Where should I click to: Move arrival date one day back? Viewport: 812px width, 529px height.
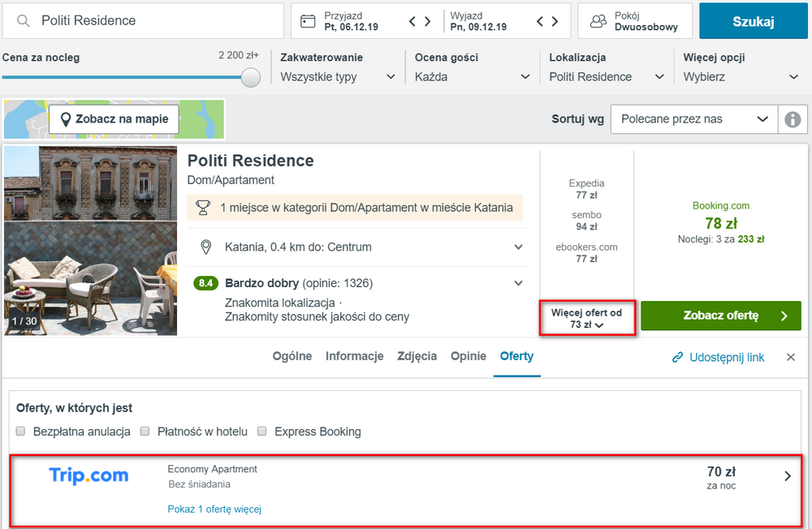(x=412, y=21)
